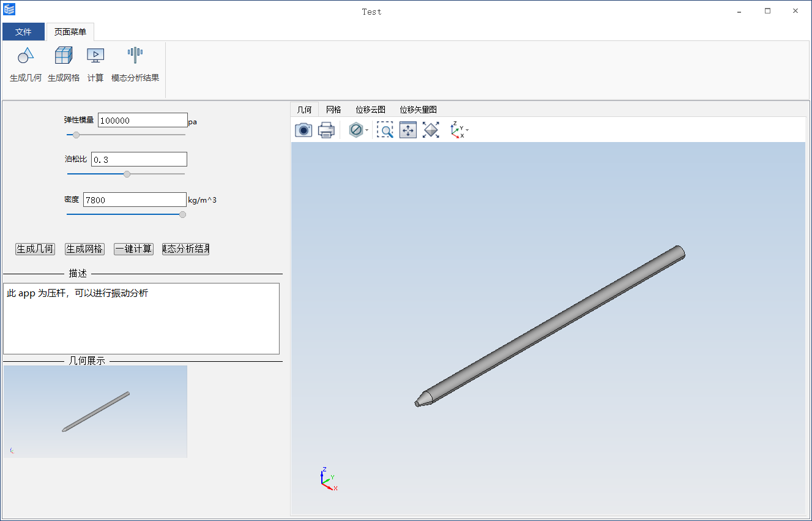812x521 pixels.
Task: Click the 模态分析结果 button in left panel
Action: pos(185,249)
